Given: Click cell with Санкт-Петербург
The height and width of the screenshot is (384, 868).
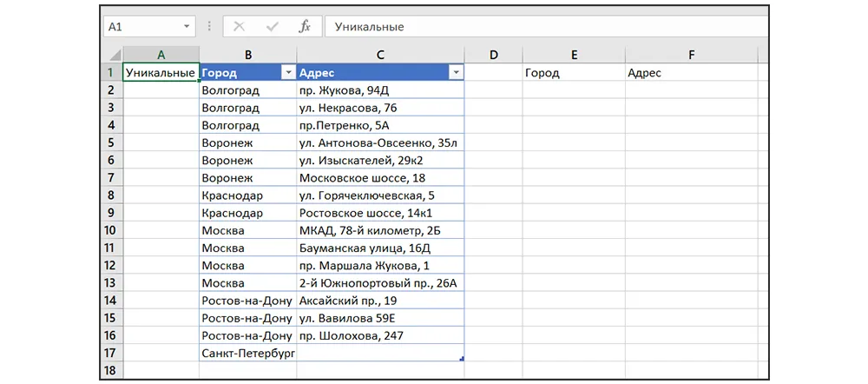Looking at the screenshot, I should coord(247,354).
